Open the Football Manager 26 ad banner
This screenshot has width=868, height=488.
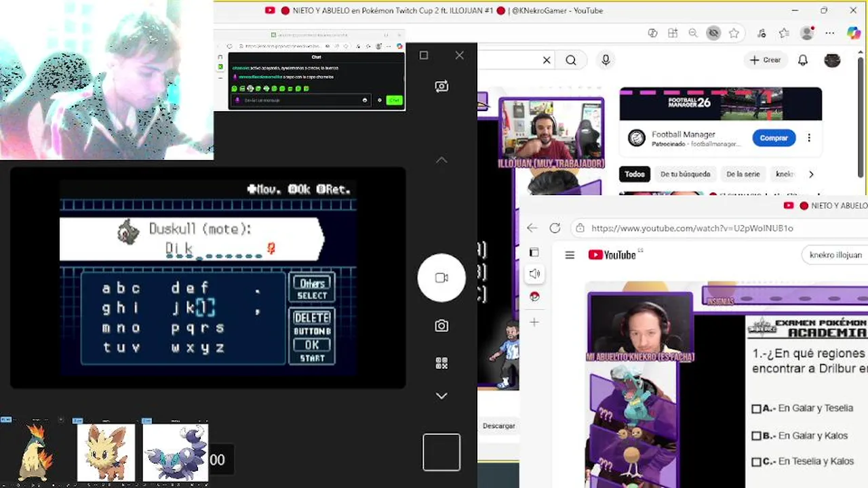720,104
